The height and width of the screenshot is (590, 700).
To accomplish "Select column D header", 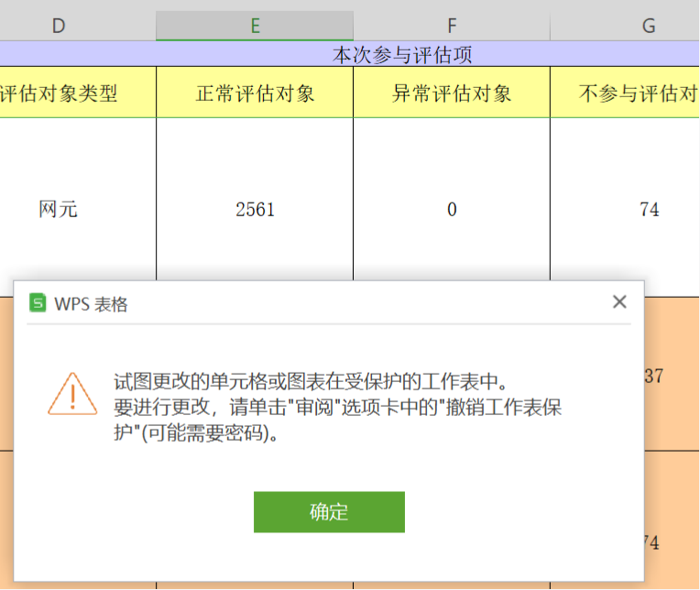I will [59, 26].
